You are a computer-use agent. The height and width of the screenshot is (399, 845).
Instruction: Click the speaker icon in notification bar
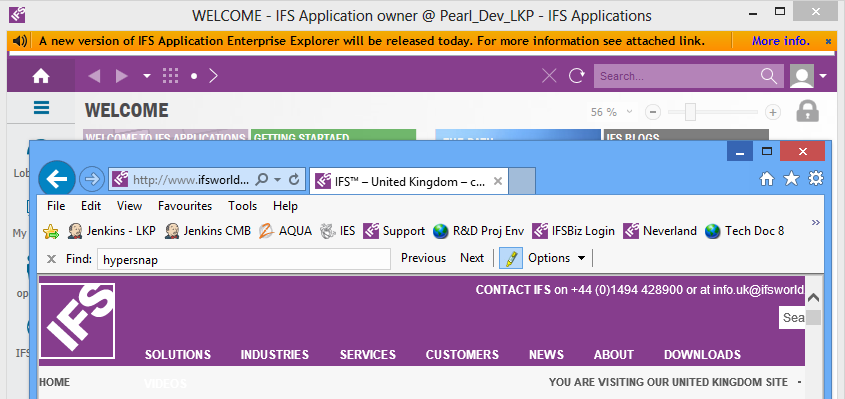[20, 41]
